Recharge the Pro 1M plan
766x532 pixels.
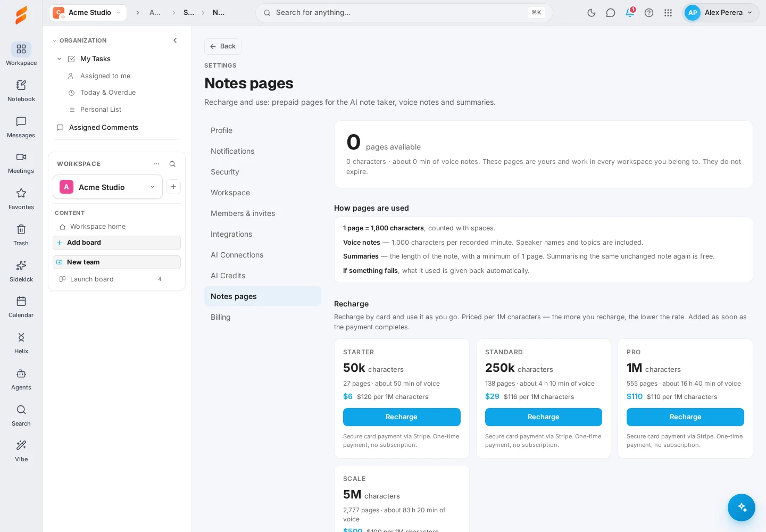coord(685,417)
